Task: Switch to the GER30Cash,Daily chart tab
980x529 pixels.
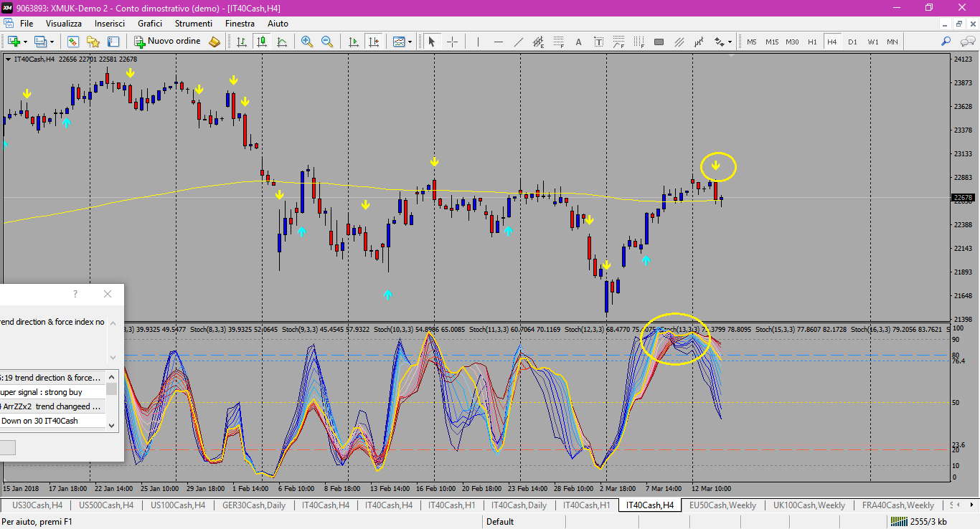Action: pos(254,505)
